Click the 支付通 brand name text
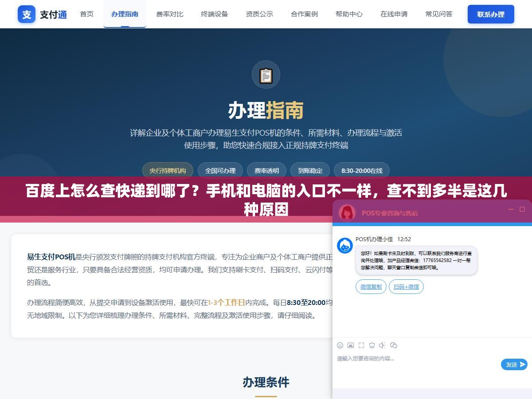 53,15
